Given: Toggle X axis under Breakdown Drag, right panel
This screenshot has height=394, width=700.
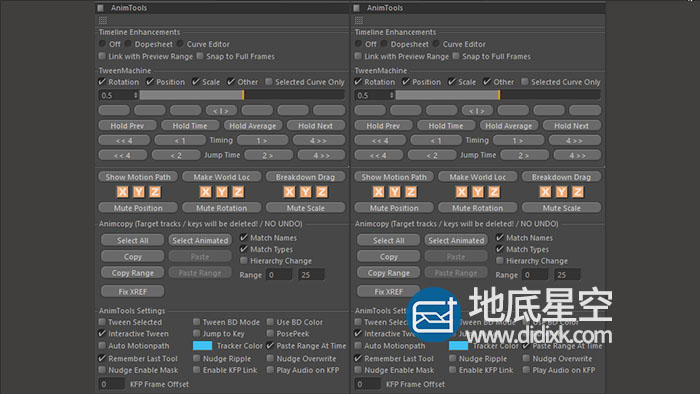Looking at the screenshot, I should (x=545, y=192).
